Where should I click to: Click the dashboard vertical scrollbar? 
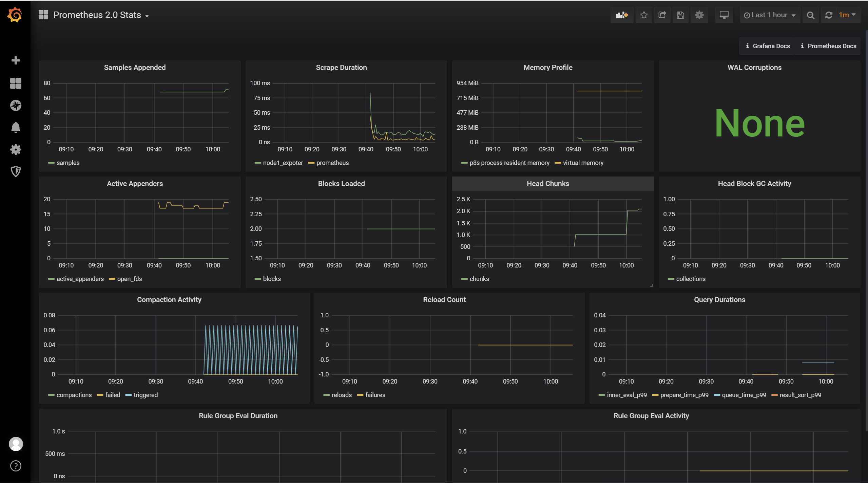[867, 231]
